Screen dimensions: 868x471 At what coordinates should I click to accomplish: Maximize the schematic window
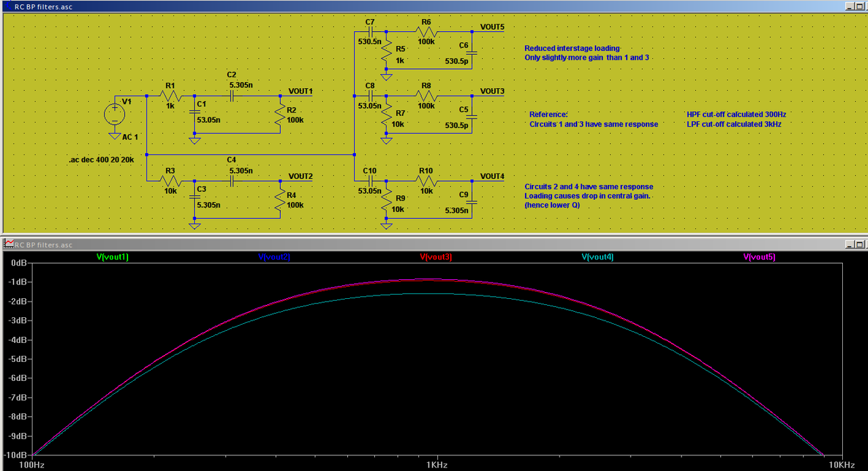tap(861, 5)
